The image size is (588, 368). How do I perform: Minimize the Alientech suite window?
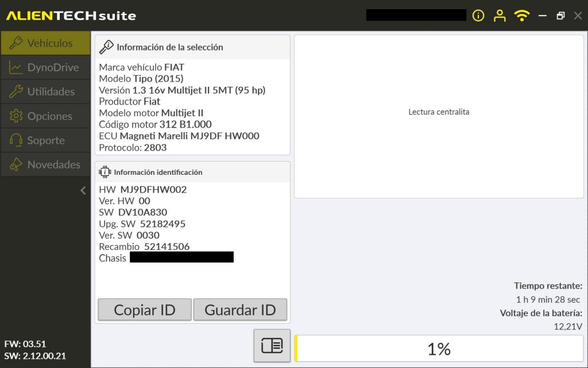[x=542, y=16]
